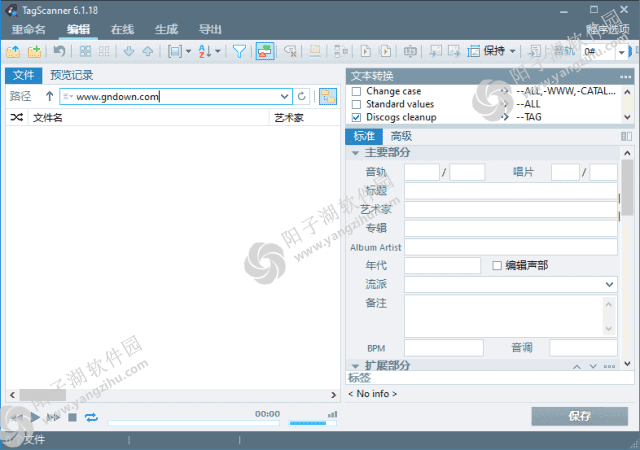Click the volume bars icon
640x450 pixels.
point(333,414)
